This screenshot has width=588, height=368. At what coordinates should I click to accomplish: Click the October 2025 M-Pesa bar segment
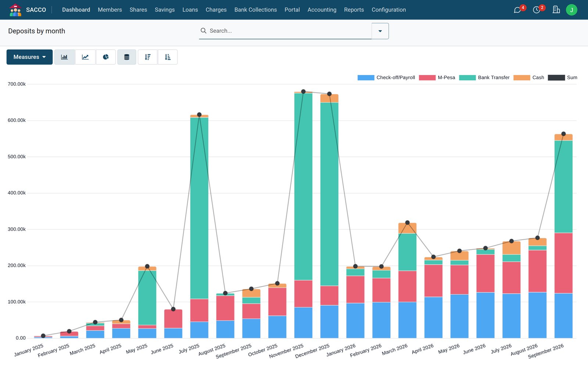277,302
